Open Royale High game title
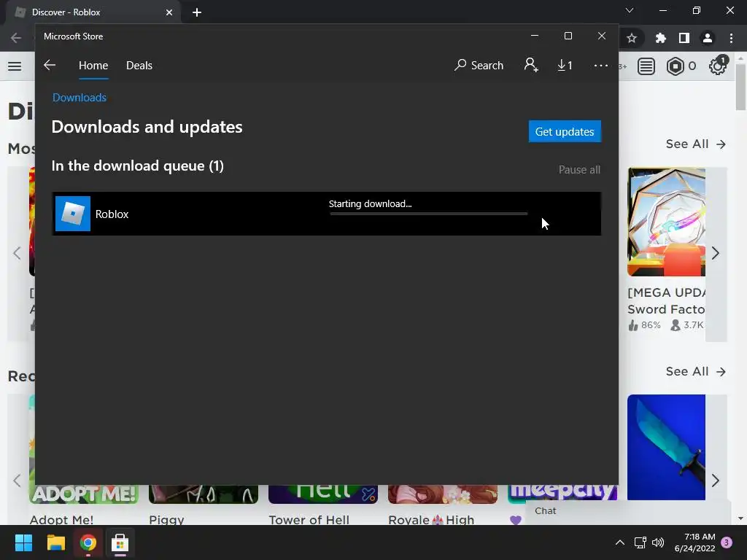Viewport: 747px width, 560px height. (x=431, y=519)
